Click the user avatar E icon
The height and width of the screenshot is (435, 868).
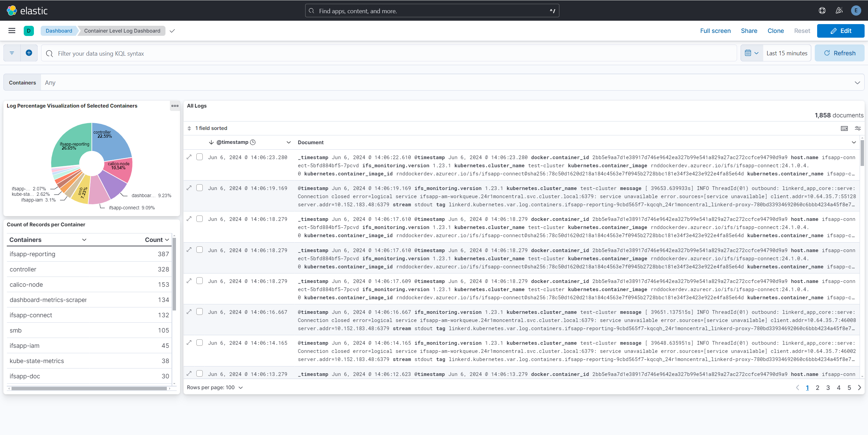pos(856,11)
